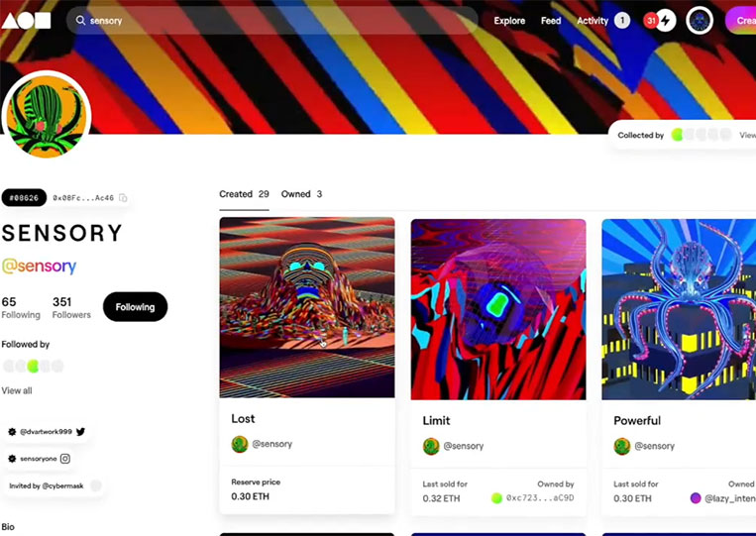Click View all under Followed by
This screenshot has height=536, width=756.
tap(17, 390)
